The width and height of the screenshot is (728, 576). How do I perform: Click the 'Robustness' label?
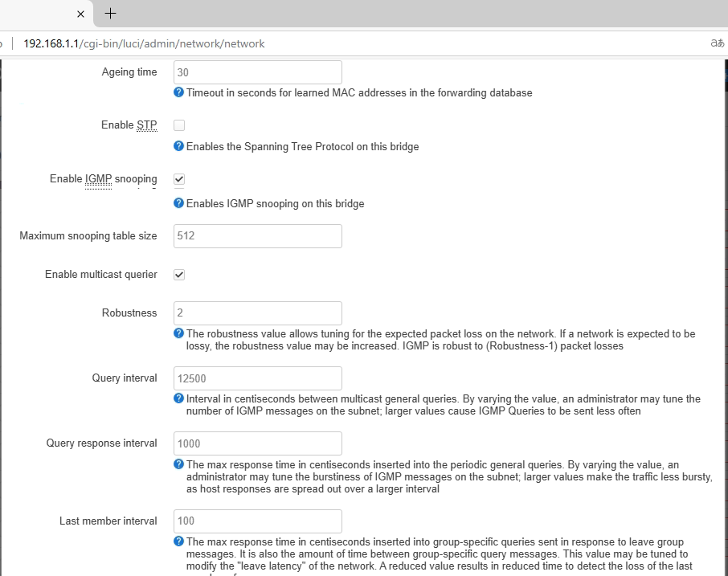129,313
